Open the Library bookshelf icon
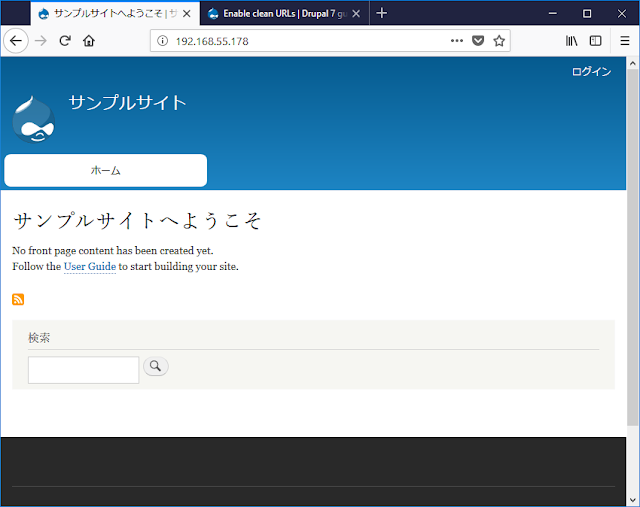This screenshot has height=507, width=640. click(x=571, y=41)
